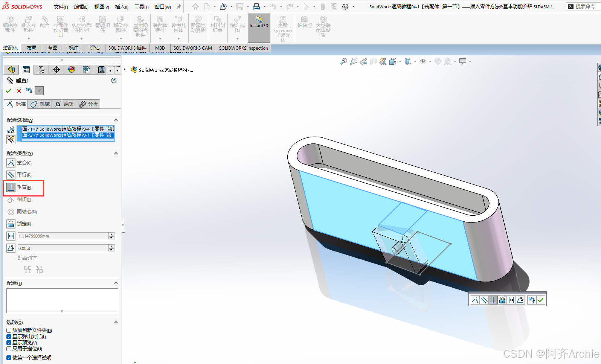Switch to 草图 command tab
This screenshot has height=364, width=601.
point(53,48)
